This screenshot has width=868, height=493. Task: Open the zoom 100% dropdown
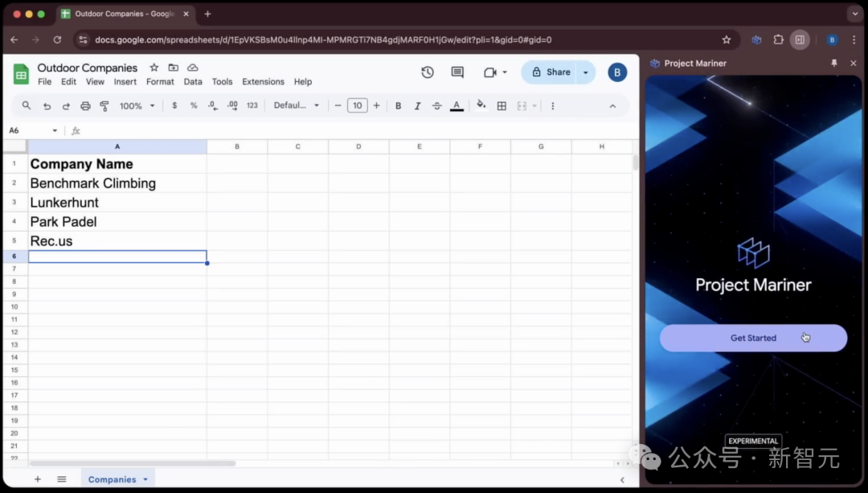[137, 106]
